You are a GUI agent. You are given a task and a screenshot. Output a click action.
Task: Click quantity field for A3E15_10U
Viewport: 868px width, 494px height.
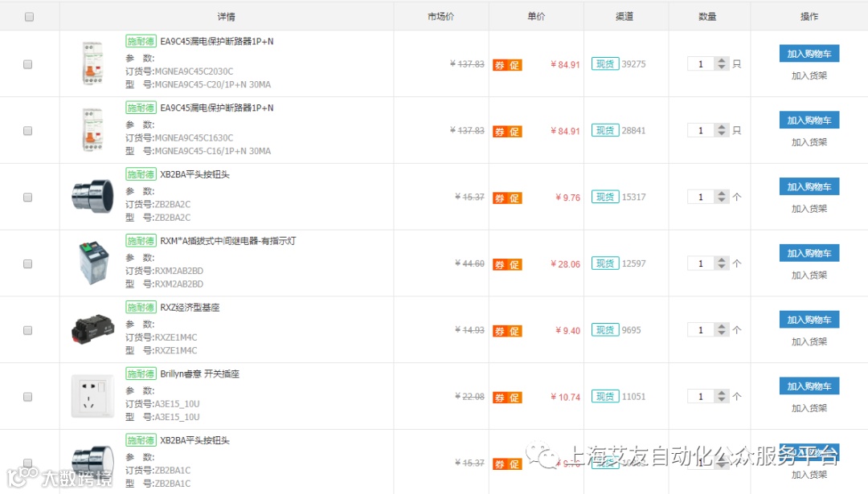coord(701,396)
